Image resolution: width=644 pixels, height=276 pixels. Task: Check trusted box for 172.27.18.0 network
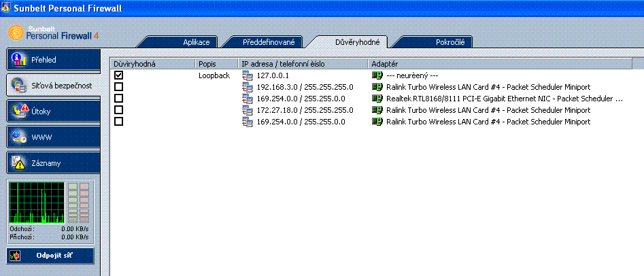118,109
